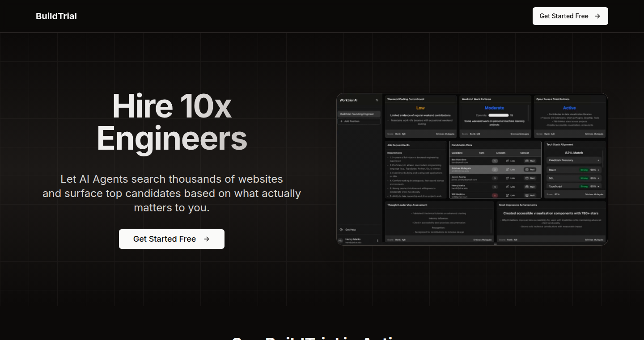644x340 pixels.
Task: Click Weekend Coding Commitment card heading
Action: point(406,99)
